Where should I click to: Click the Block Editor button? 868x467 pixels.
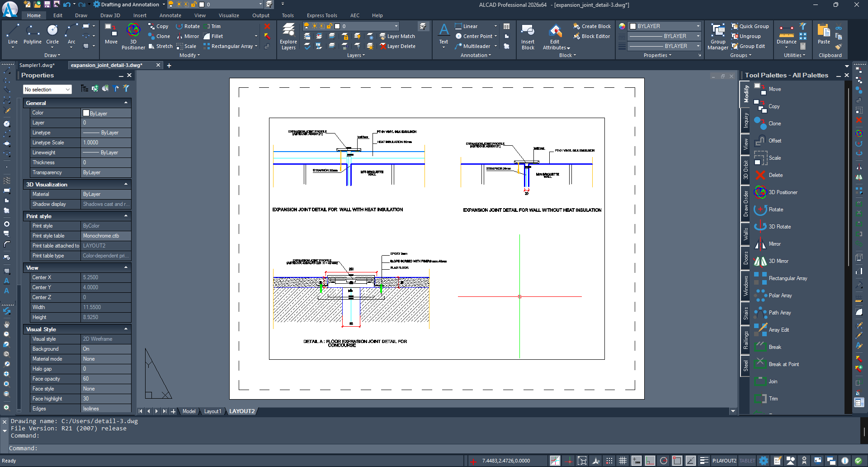(592, 36)
